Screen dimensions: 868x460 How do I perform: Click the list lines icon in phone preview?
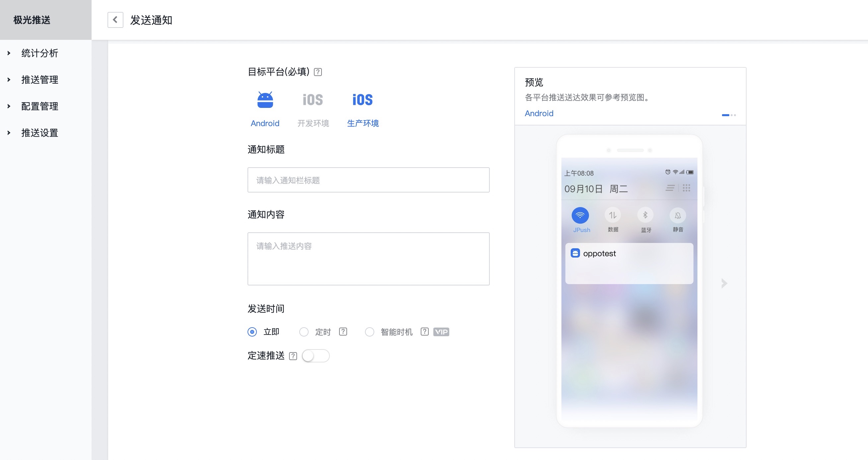point(670,188)
